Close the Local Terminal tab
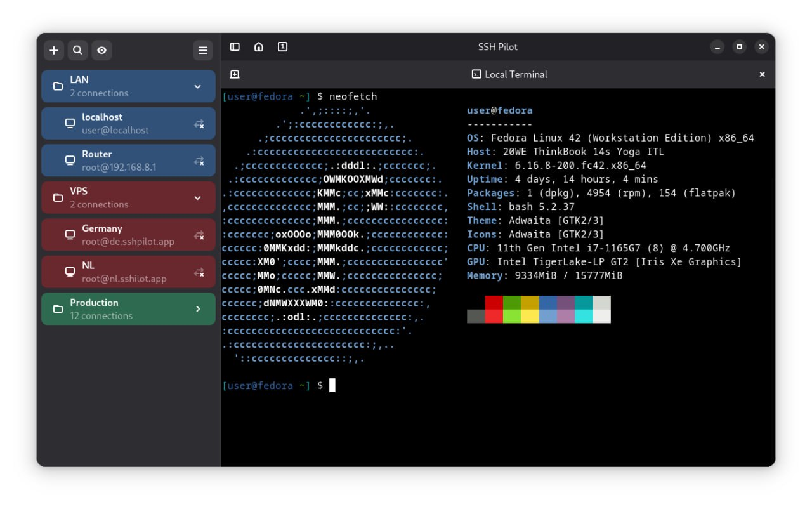The image size is (812, 507). (762, 74)
